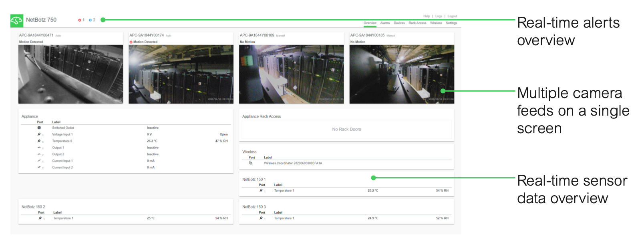Click the Output 1 port icon
This screenshot has width=644, height=248.
pyautogui.click(x=39, y=148)
